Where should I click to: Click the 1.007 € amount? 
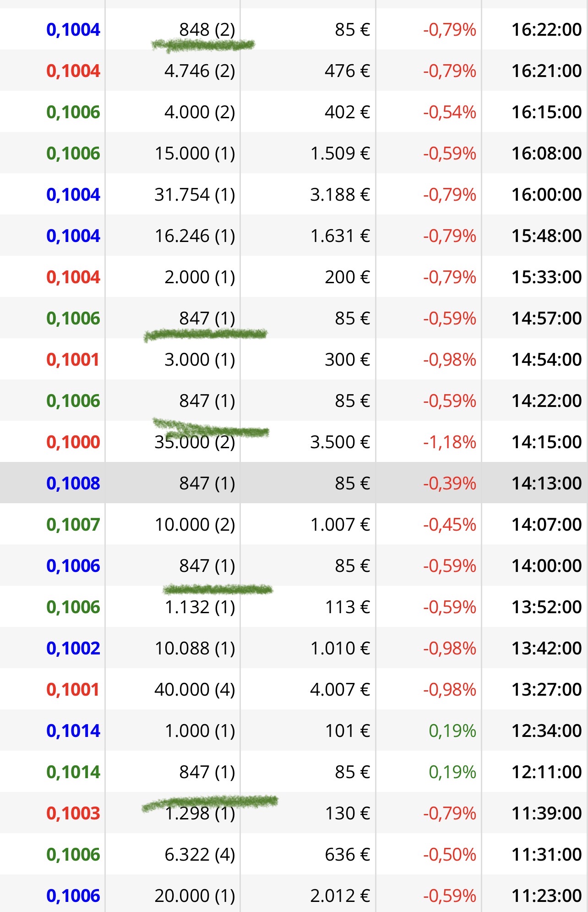[340, 525]
